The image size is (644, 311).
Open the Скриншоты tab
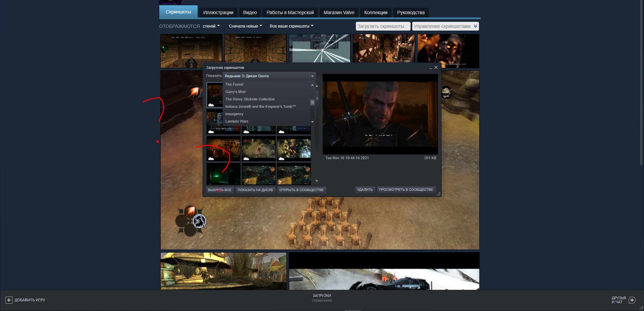coord(178,12)
